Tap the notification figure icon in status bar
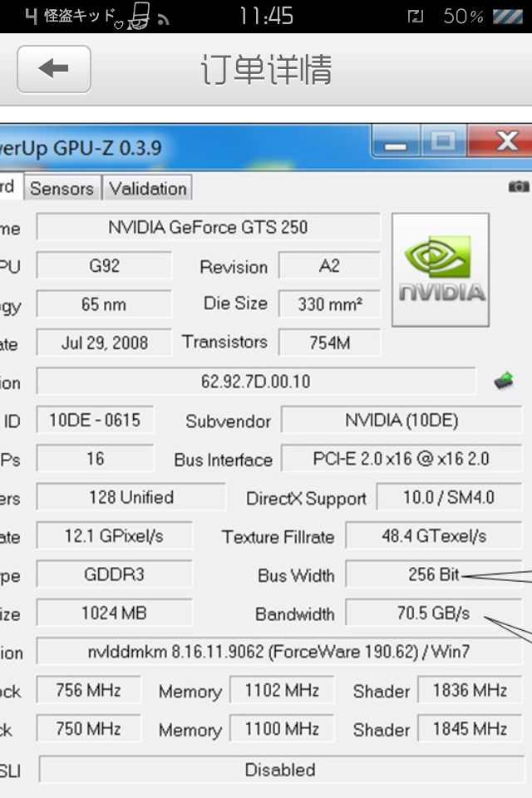 139,17
